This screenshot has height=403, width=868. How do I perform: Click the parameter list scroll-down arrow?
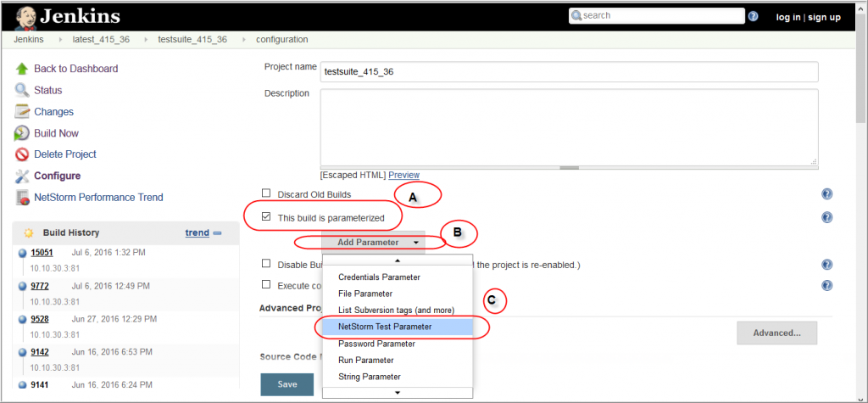(x=398, y=393)
